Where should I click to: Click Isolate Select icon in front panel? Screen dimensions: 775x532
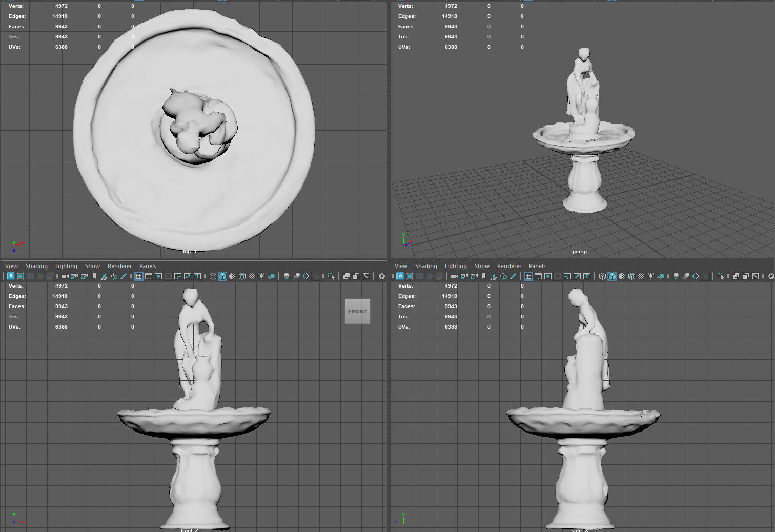331,276
